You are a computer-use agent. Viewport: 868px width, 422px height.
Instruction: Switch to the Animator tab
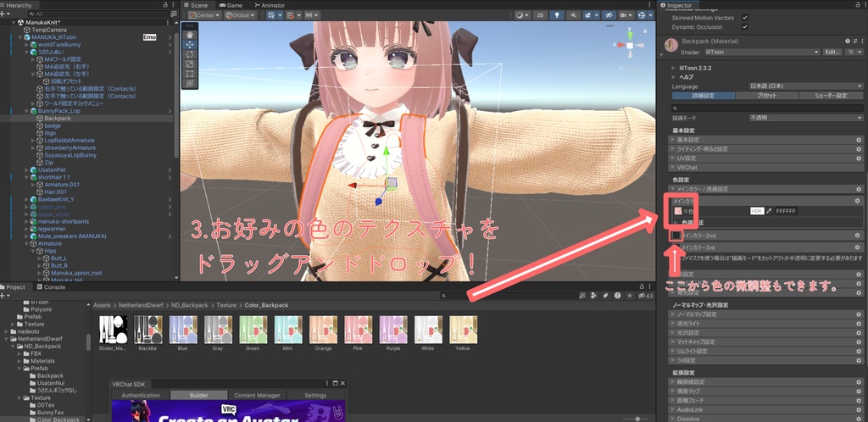[269, 5]
